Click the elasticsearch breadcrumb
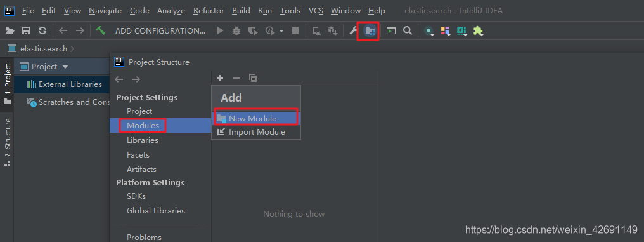The height and width of the screenshot is (242, 644). [x=44, y=48]
